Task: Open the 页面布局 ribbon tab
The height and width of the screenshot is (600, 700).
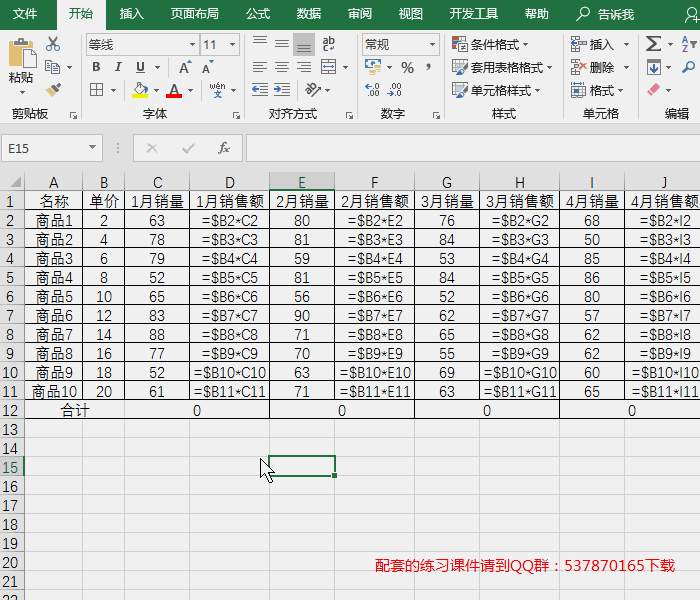Action: click(x=194, y=14)
